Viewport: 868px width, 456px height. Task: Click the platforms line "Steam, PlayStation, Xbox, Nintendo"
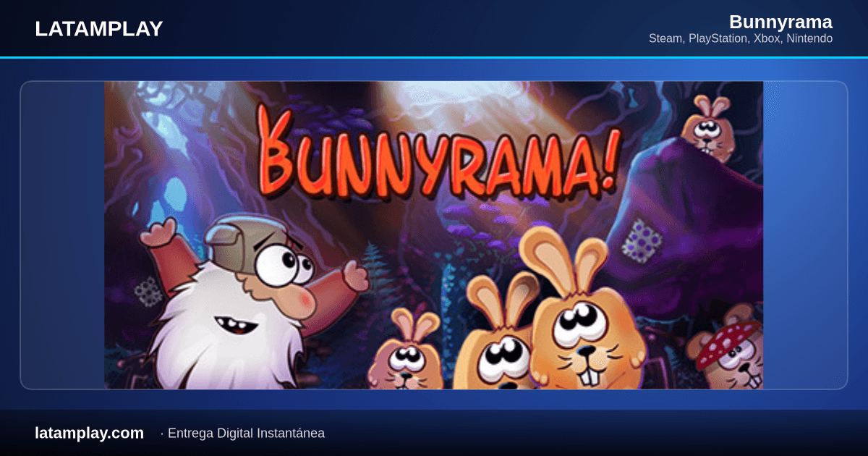coord(741,39)
